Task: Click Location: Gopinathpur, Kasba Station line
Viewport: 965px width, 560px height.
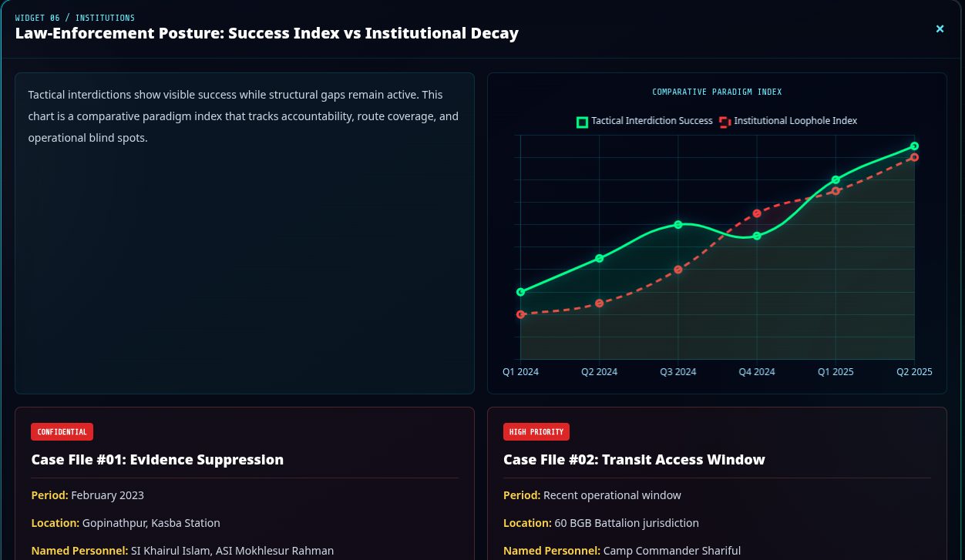Action: 126,523
